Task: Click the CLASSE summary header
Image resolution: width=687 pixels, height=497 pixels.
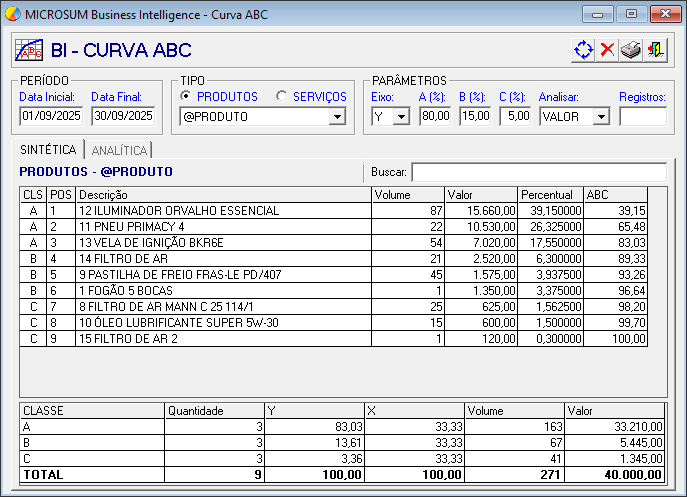Action: (92, 411)
